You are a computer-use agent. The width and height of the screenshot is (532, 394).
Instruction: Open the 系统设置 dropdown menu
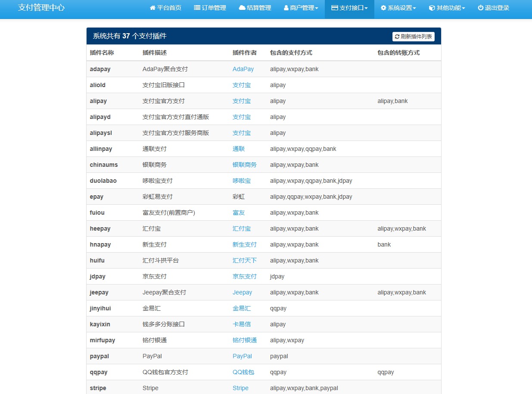point(398,7)
